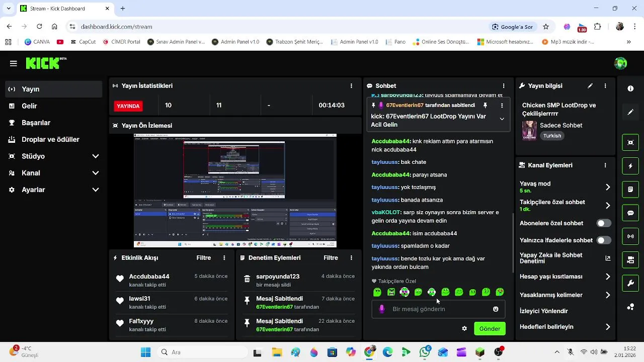Open the Gelir revenue page

tap(52, 106)
